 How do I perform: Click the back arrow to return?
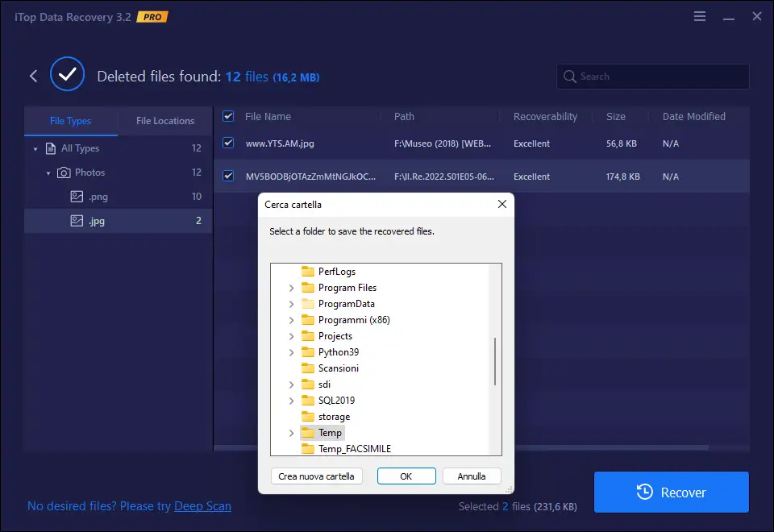point(33,74)
